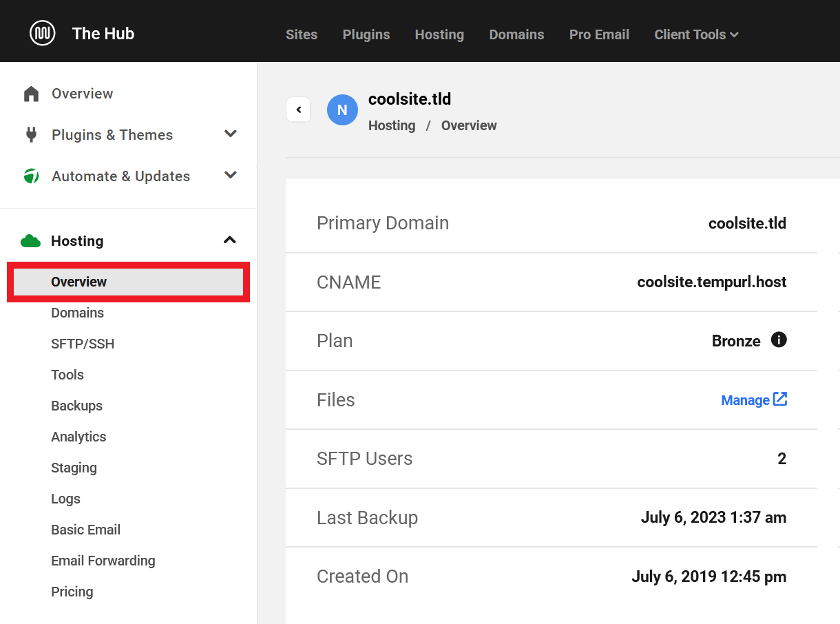Click the WPMU DEV Hub logo icon

click(43, 33)
